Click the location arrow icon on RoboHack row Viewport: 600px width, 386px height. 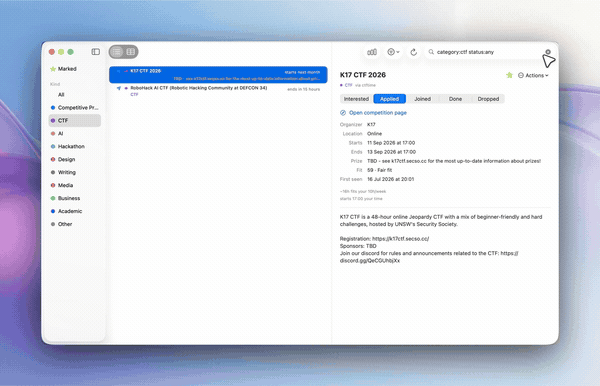(119, 88)
